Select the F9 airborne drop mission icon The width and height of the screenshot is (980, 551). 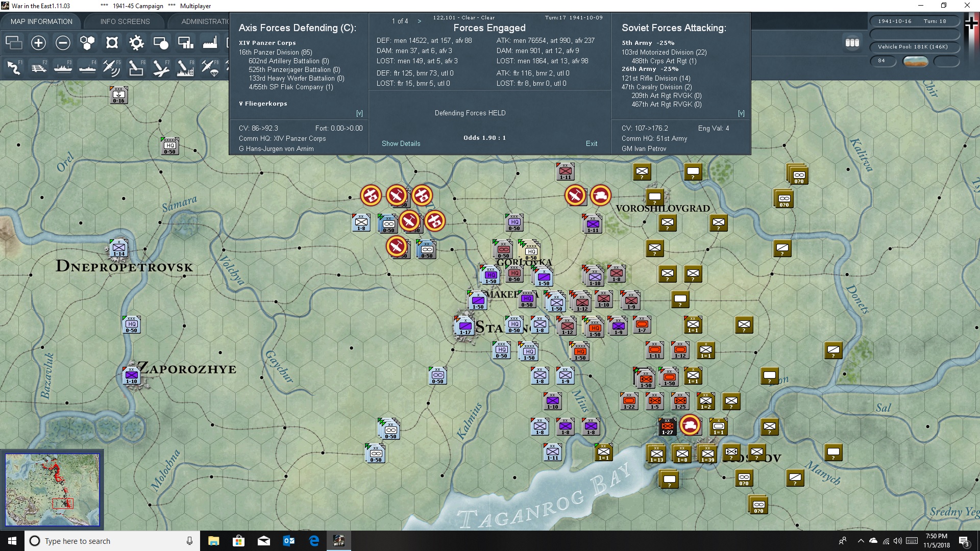(210, 67)
